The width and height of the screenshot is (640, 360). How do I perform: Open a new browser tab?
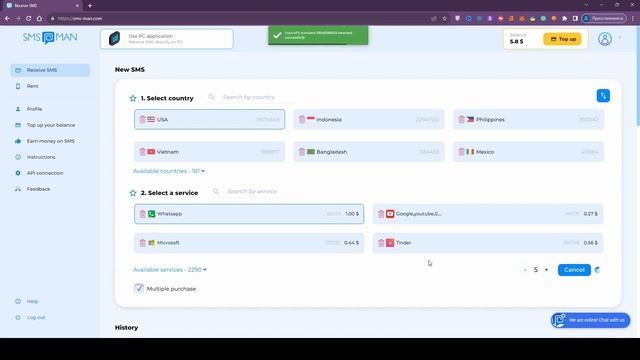[90, 6]
